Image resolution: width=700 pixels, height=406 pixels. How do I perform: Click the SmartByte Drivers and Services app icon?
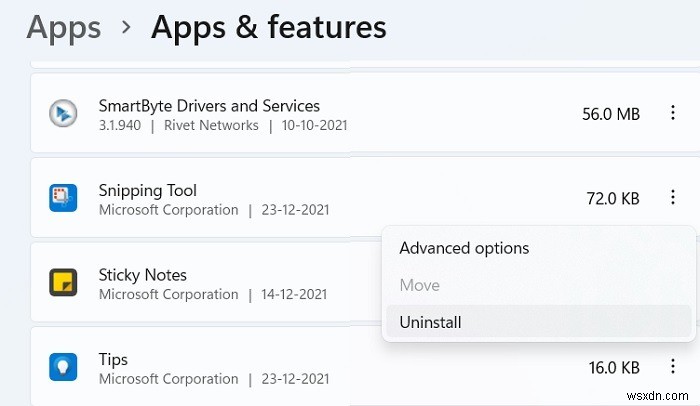click(x=63, y=113)
